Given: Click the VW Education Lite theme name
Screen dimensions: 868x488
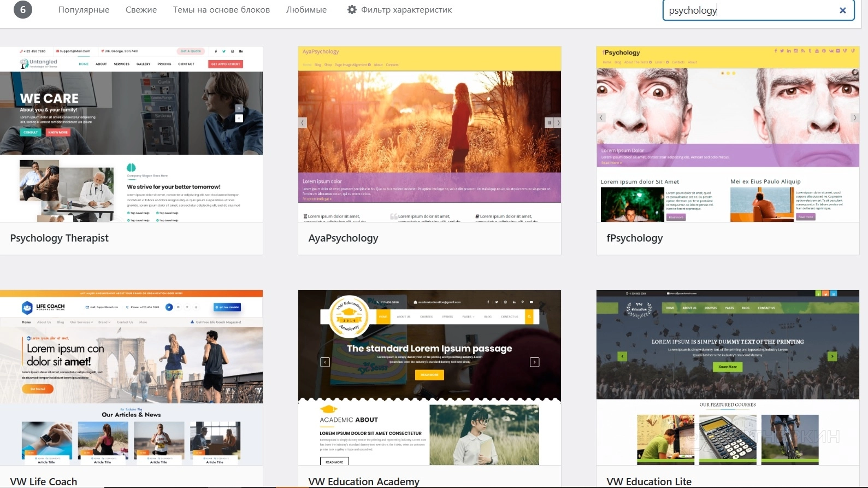Looking at the screenshot, I should coord(649,481).
